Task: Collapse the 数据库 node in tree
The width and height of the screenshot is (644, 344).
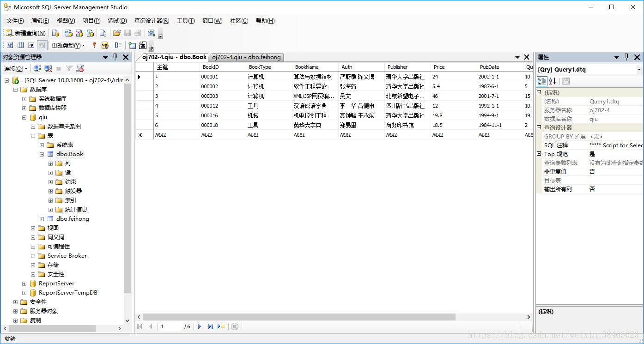Action: click(x=15, y=90)
